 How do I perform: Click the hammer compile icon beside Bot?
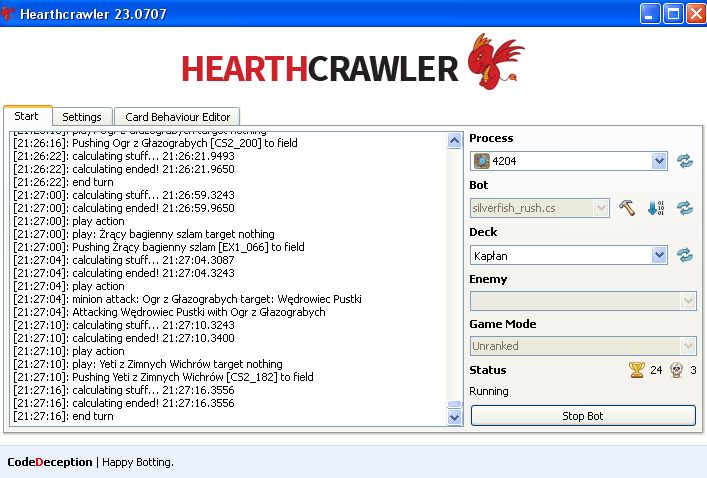tap(626, 208)
